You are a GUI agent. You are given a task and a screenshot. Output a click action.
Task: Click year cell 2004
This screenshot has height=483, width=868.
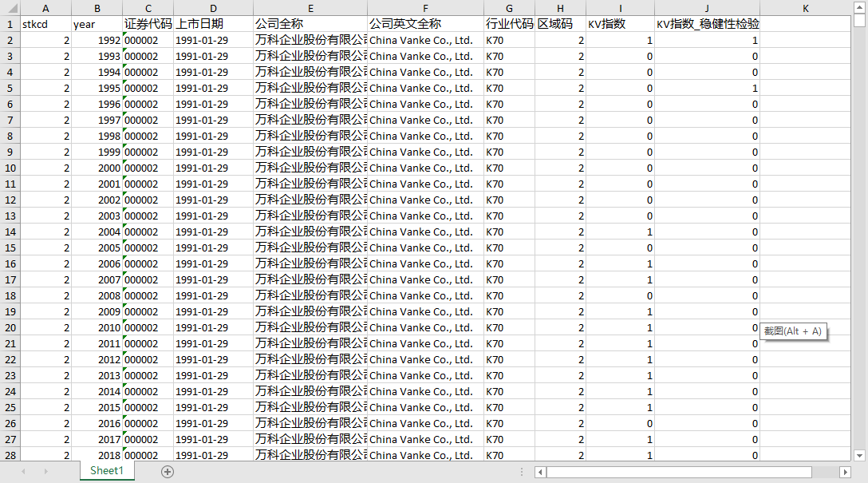(97, 232)
